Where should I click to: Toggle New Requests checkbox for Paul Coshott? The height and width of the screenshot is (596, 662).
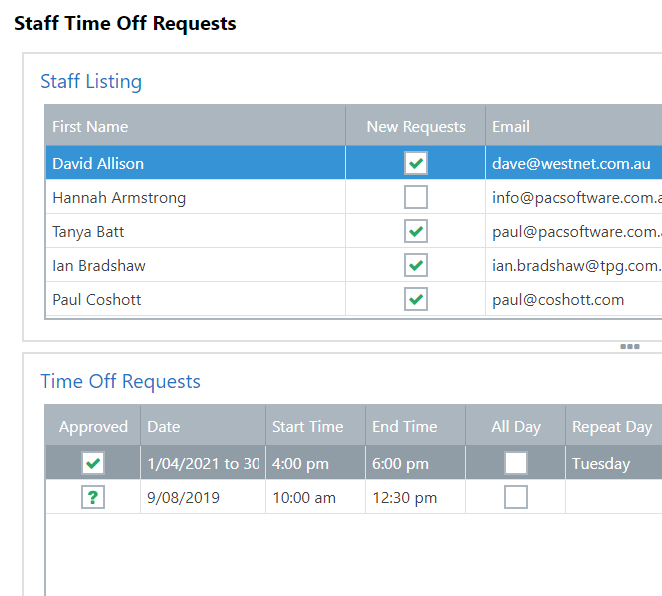(x=416, y=299)
